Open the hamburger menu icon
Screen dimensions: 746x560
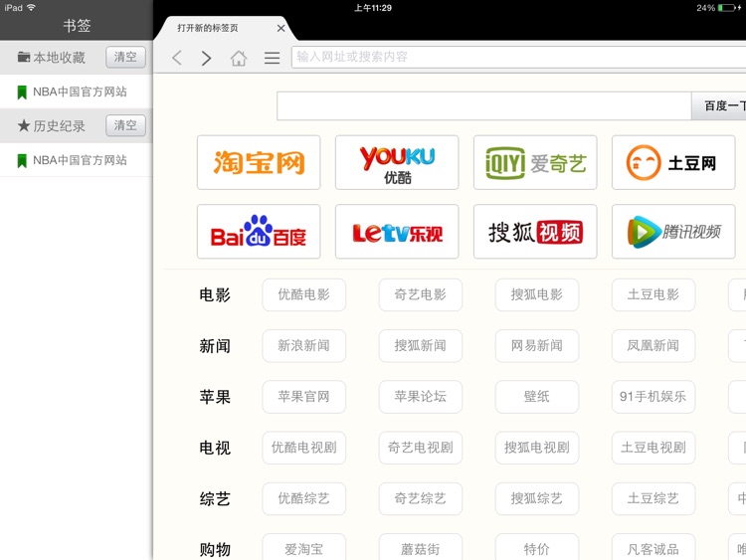click(x=273, y=58)
